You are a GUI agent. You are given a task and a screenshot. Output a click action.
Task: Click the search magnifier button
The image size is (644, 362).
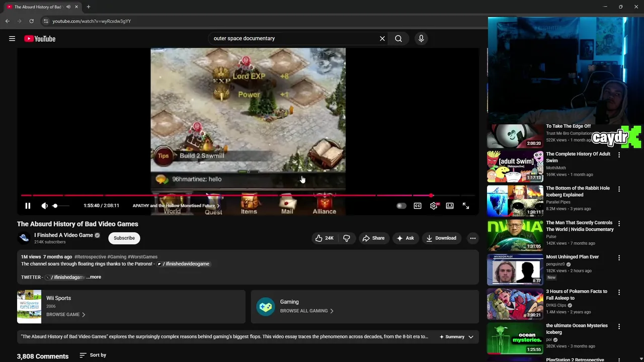coord(398,38)
